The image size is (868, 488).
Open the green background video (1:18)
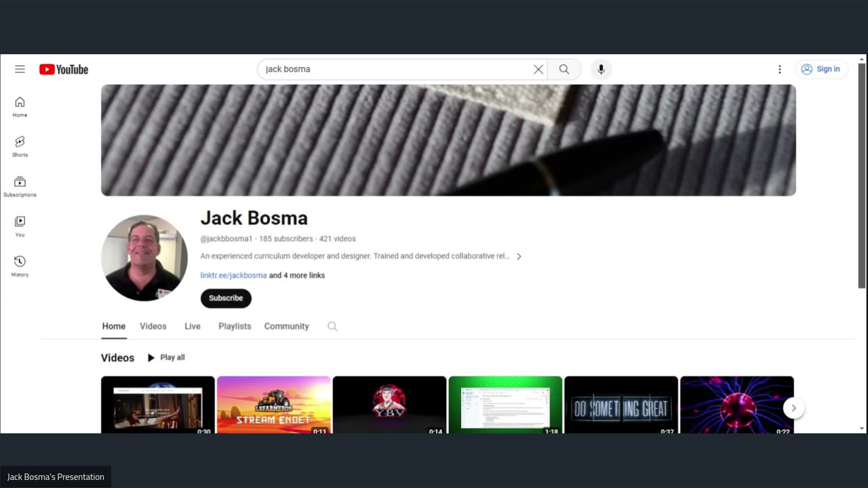click(505, 405)
